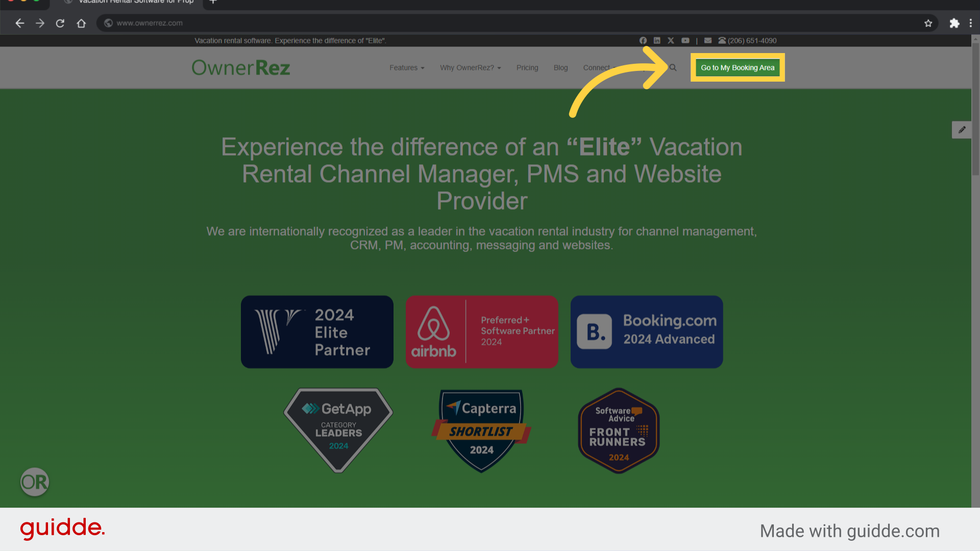Reload the page in the browser
The height and width of the screenshot is (551, 980).
60,23
